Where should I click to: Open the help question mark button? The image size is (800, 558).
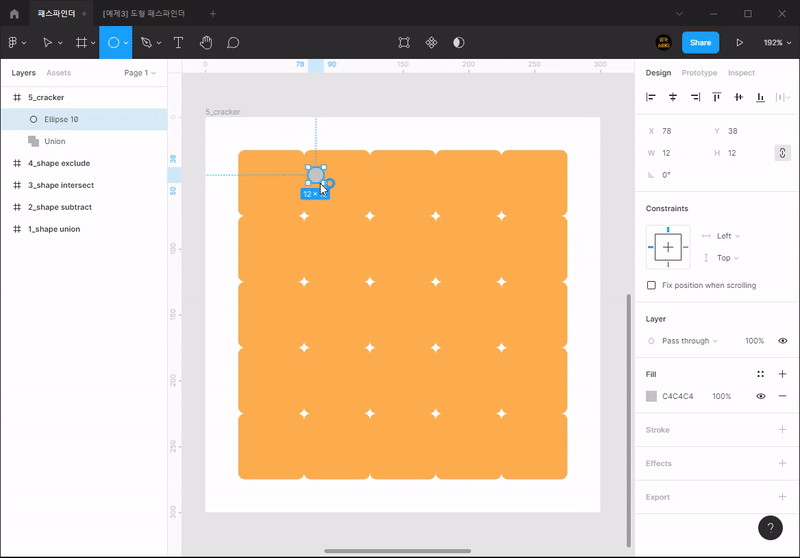[770, 527]
